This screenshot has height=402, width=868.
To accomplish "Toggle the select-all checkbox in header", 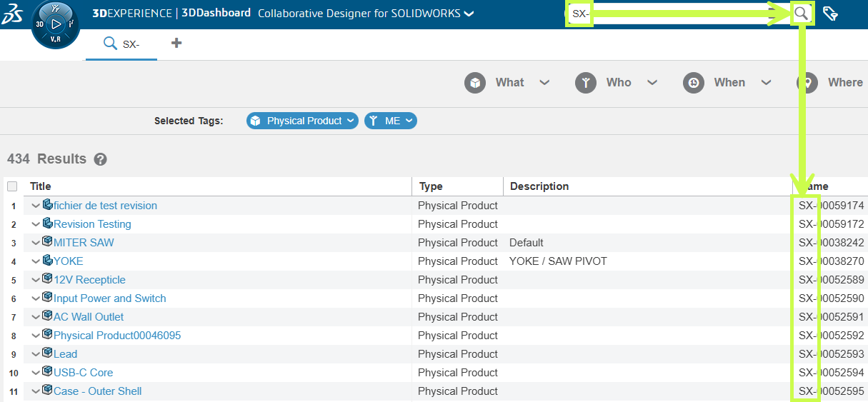I will 12,186.
